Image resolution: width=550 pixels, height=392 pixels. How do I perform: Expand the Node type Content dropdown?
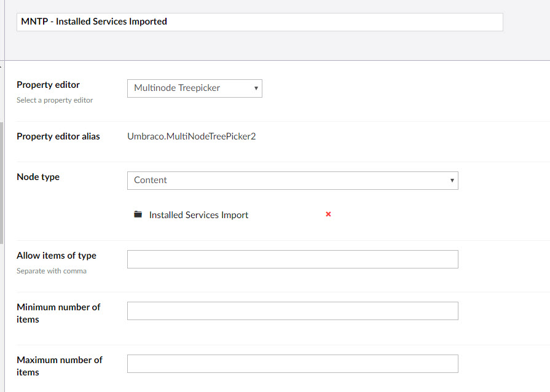point(292,181)
